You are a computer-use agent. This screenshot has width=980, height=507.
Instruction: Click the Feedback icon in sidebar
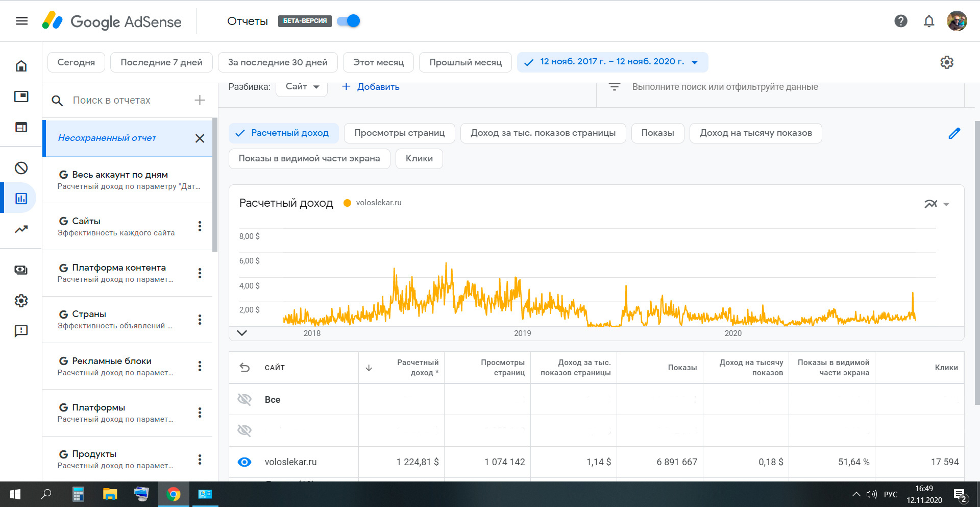tap(21, 331)
